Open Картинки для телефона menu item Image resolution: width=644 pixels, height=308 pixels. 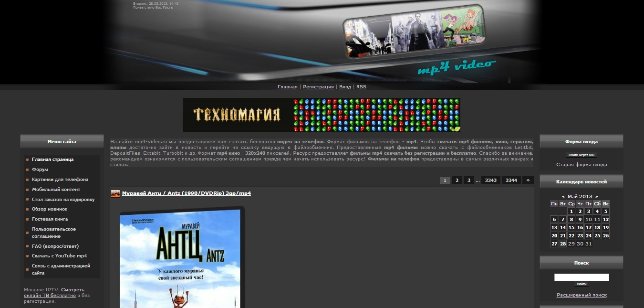coord(60,180)
